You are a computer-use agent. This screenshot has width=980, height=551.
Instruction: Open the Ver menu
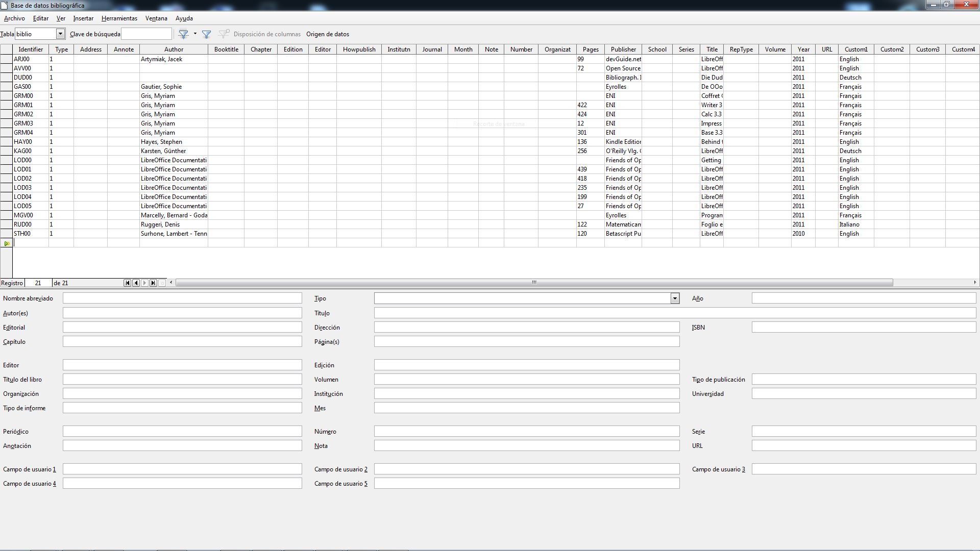click(61, 18)
